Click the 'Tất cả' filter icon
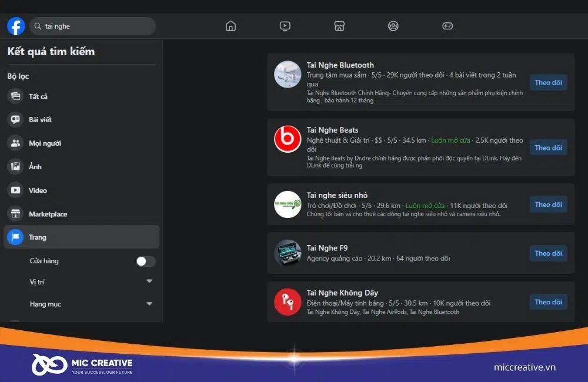 (15, 96)
